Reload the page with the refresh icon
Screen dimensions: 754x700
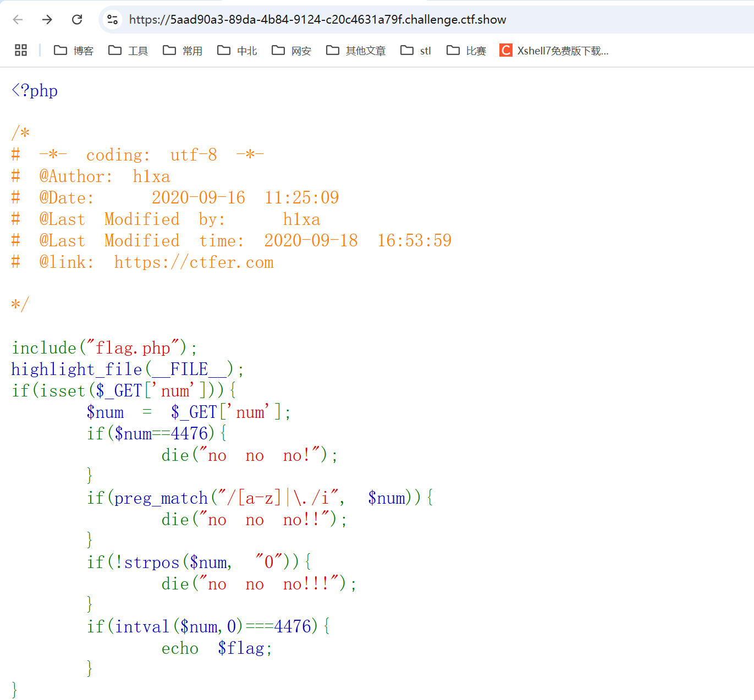click(x=77, y=20)
